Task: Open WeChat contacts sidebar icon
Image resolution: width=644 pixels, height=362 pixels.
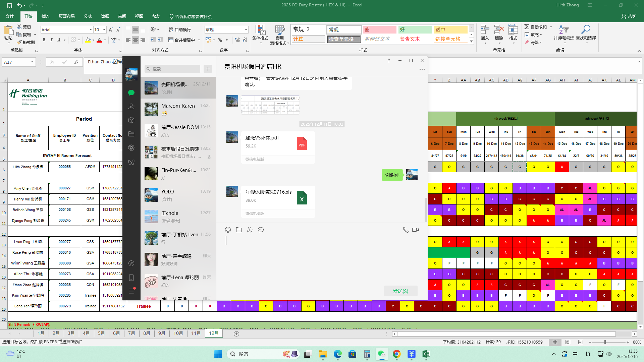Action: [x=131, y=107]
